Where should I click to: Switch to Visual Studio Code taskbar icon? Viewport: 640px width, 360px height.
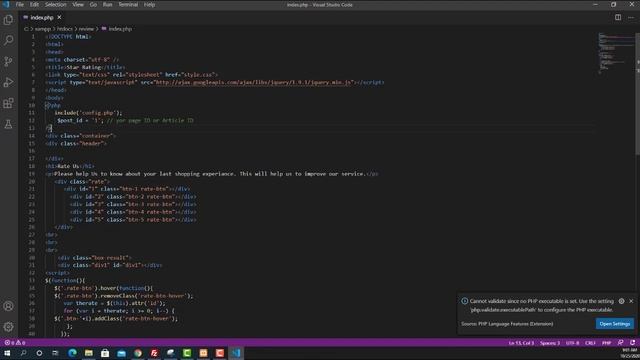pos(236,353)
